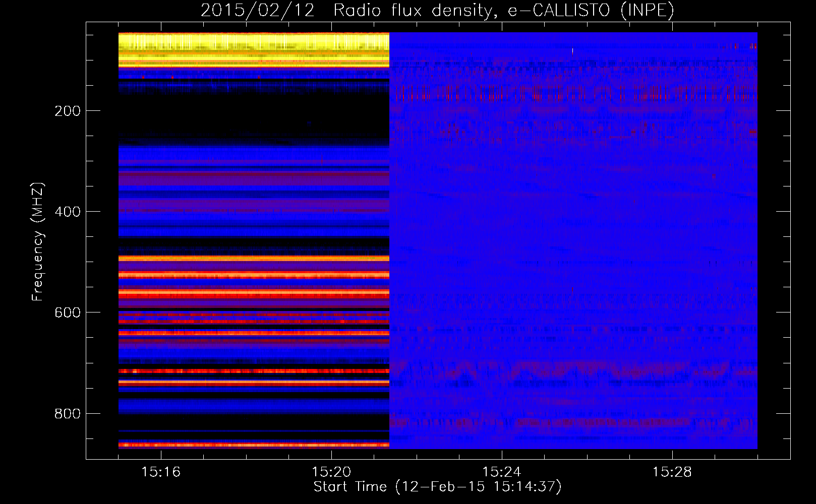This screenshot has height=504, width=816.
Task: Click the plot title "Radio flux density, e-CALLISTO (INPE)"
Action: 504,11
